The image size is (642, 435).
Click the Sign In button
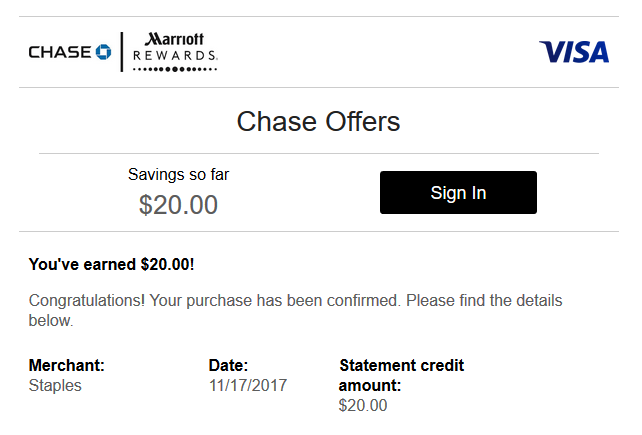tap(458, 193)
